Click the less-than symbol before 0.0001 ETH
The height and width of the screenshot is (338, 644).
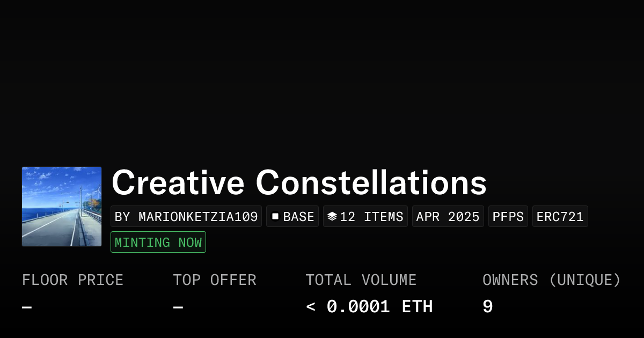pyautogui.click(x=310, y=307)
